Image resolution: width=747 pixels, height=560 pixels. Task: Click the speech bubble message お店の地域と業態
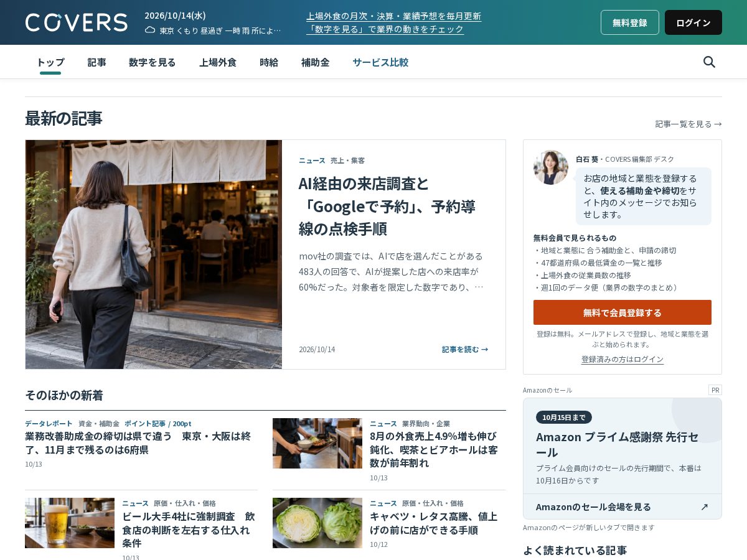(643, 196)
